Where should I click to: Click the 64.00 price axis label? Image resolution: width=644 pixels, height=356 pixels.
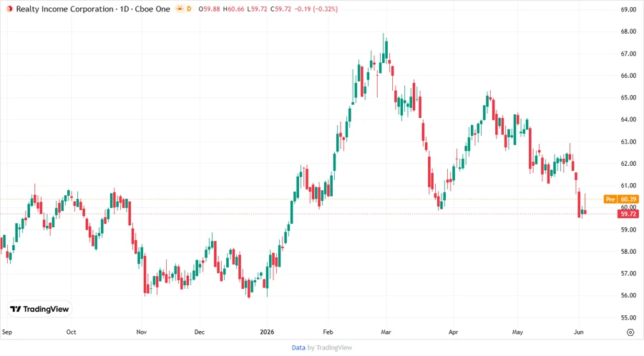tap(628, 119)
